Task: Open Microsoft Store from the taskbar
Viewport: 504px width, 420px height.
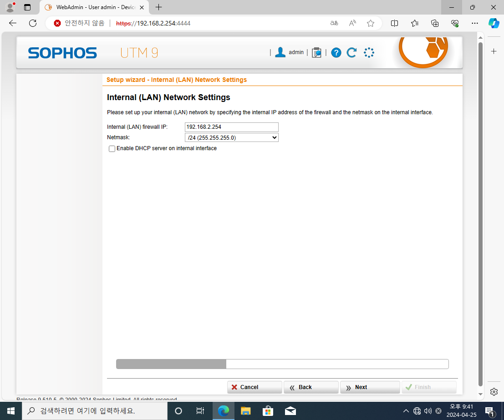Action: pos(268,411)
